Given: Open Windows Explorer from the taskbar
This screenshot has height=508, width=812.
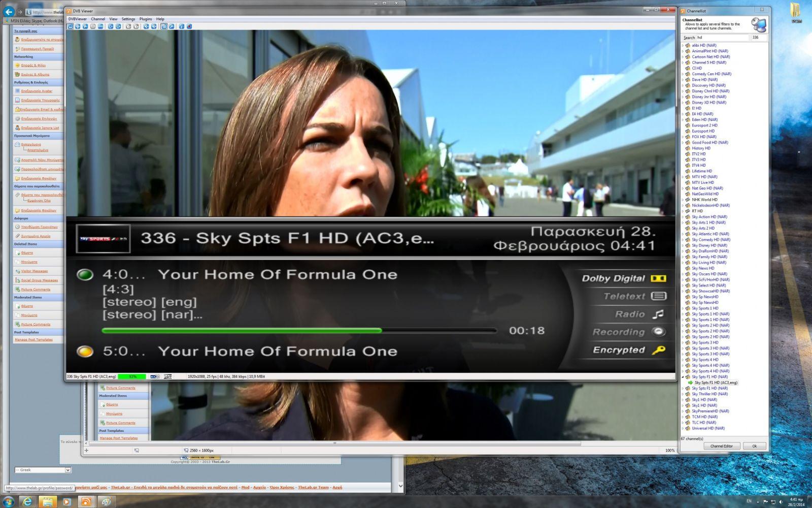Looking at the screenshot, I should coord(47,502).
